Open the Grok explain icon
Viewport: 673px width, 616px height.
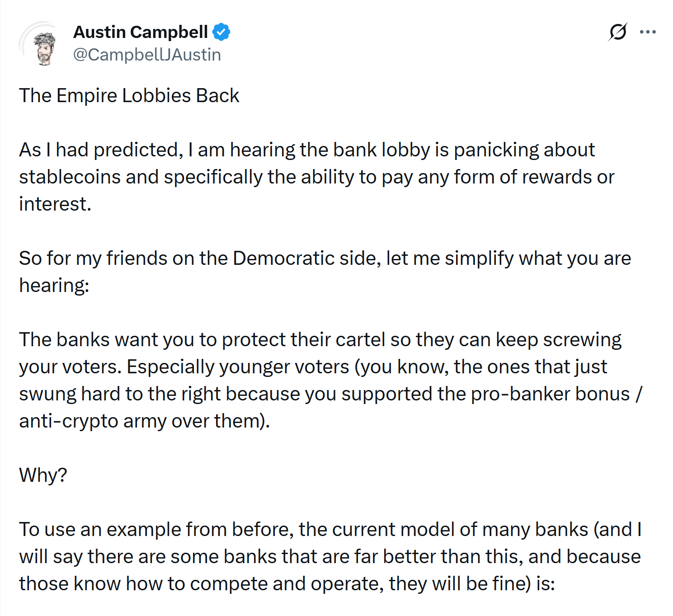coord(617,32)
